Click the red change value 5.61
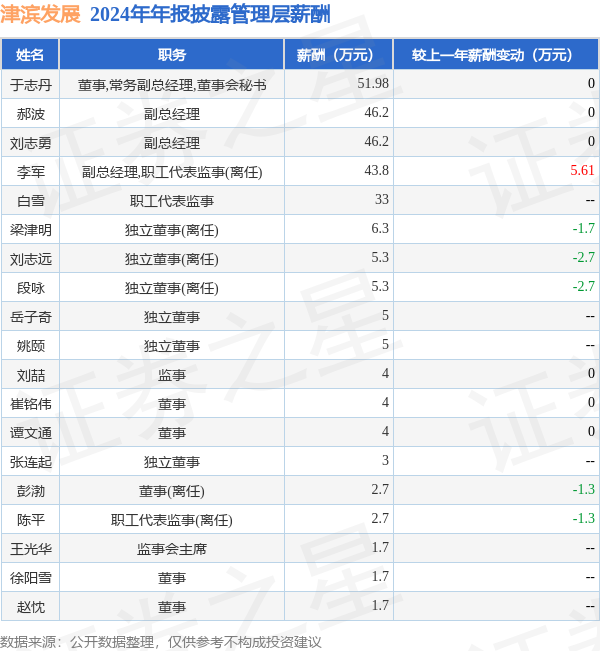 [582, 170]
